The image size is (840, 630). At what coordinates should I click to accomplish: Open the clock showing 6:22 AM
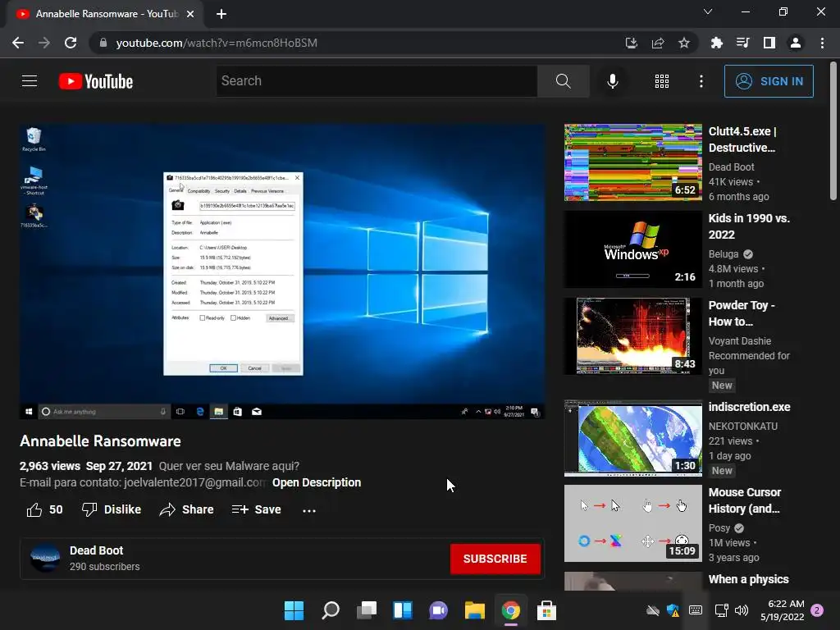[x=783, y=610]
